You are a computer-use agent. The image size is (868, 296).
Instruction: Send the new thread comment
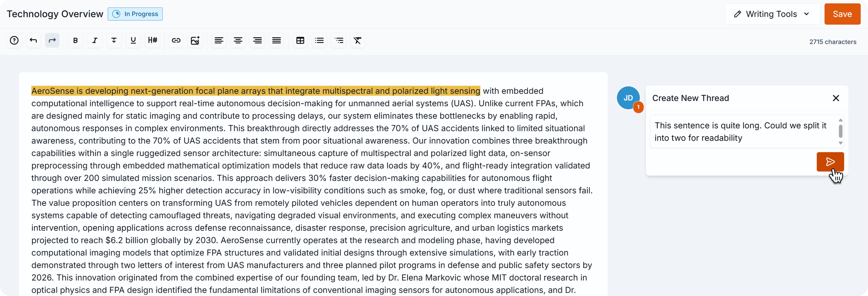[x=830, y=162]
